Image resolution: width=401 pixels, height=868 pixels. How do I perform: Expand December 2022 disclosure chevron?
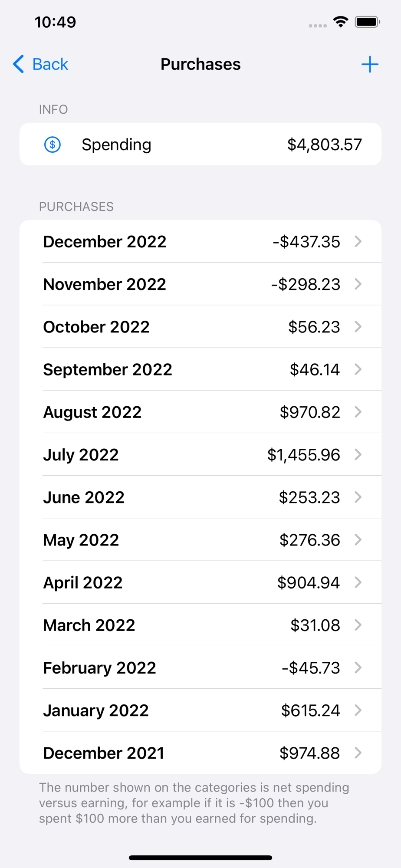point(358,241)
